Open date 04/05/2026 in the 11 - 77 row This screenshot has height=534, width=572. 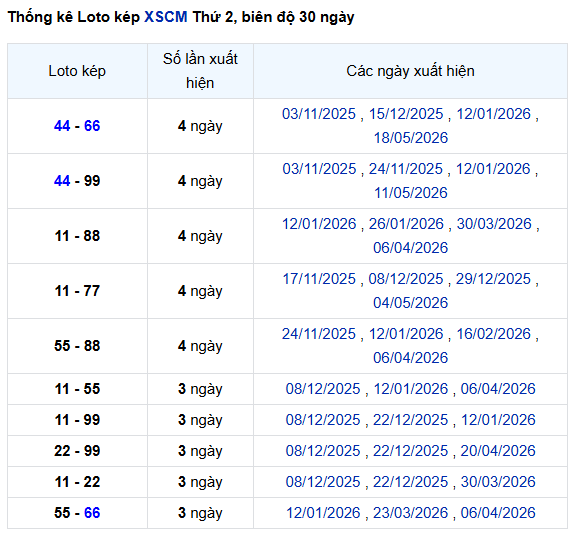tap(410, 303)
